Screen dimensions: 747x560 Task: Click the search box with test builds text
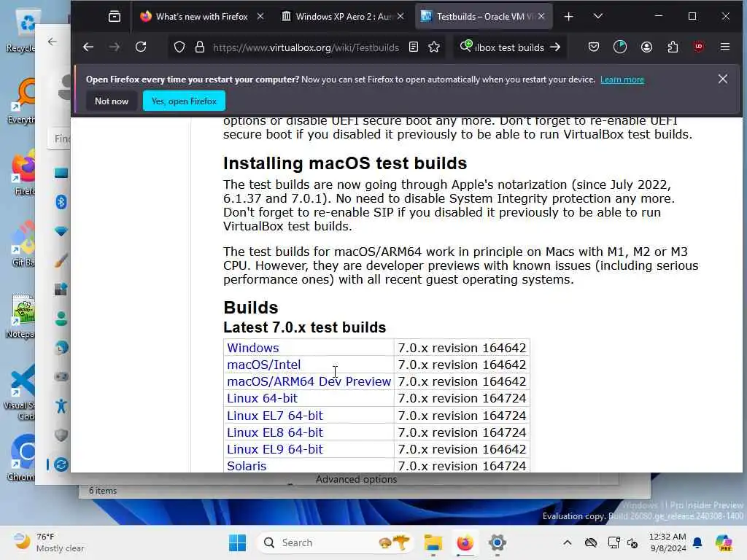click(x=509, y=47)
